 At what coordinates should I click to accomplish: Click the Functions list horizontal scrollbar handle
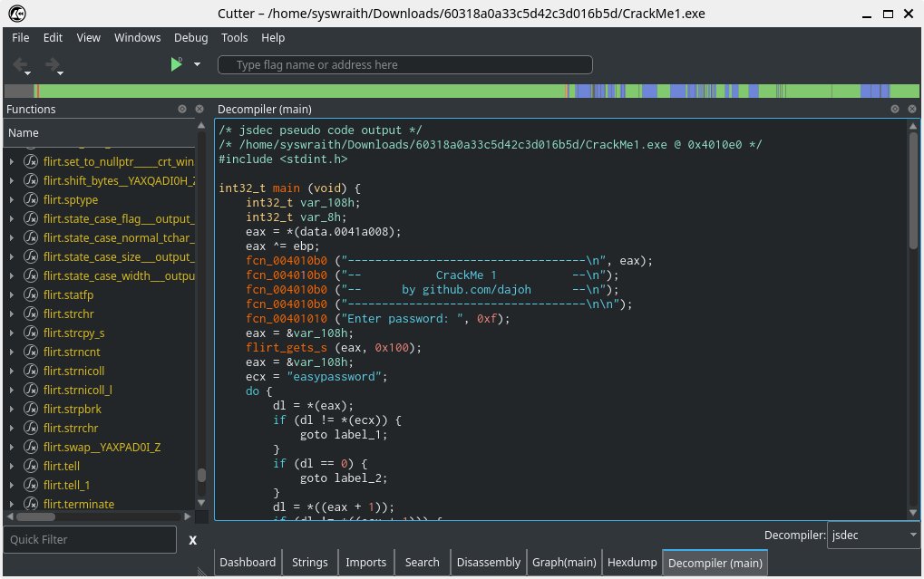(35, 516)
